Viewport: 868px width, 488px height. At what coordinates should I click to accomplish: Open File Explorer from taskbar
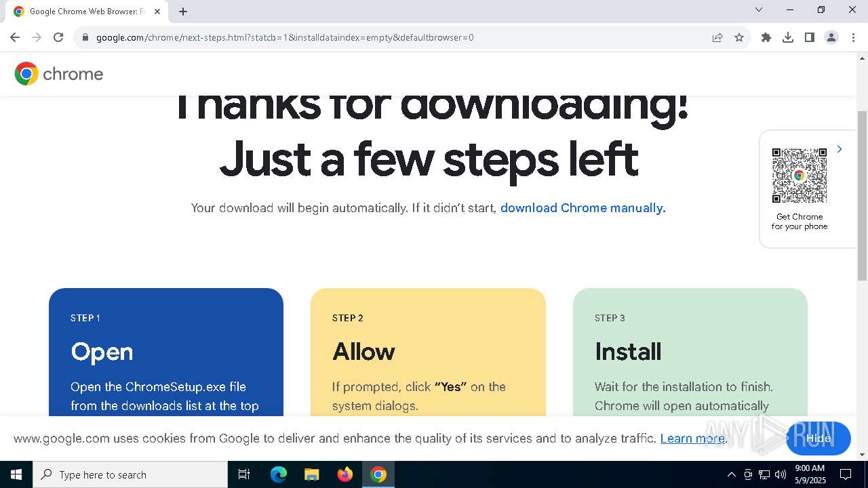tap(311, 474)
